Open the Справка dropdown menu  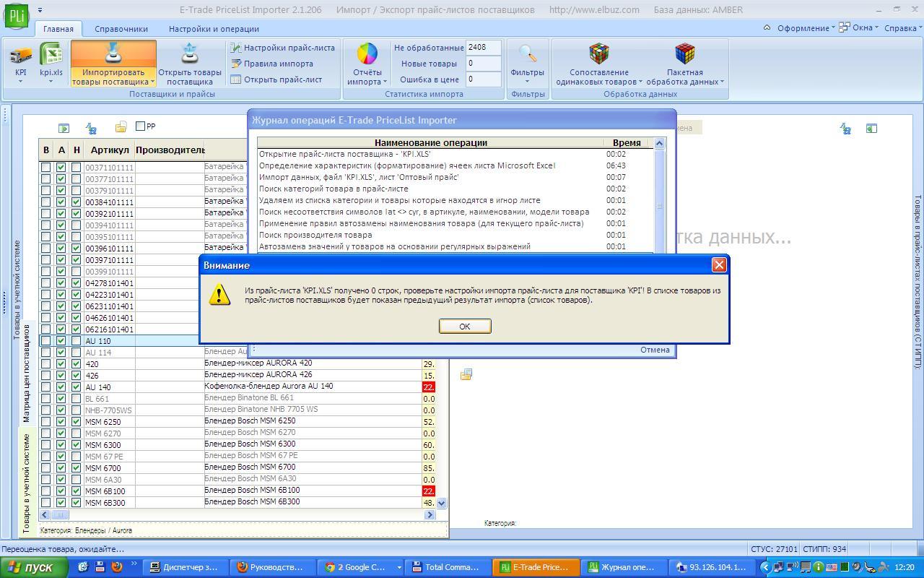(x=903, y=28)
